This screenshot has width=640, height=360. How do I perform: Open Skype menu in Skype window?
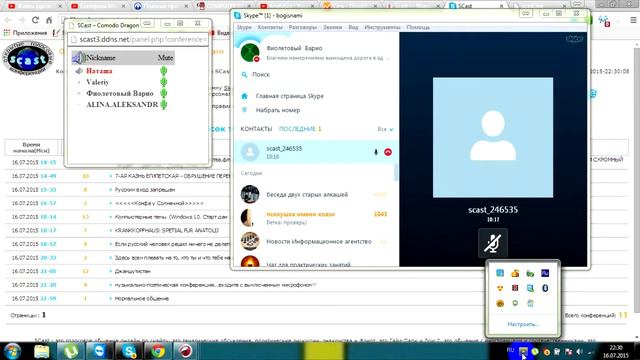(244, 27)
